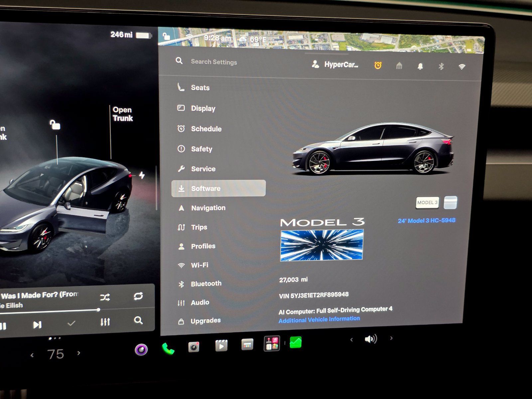Open the HyperCar driver profile
The width and height of the screenshot is (532, 399).
[335, 65]
